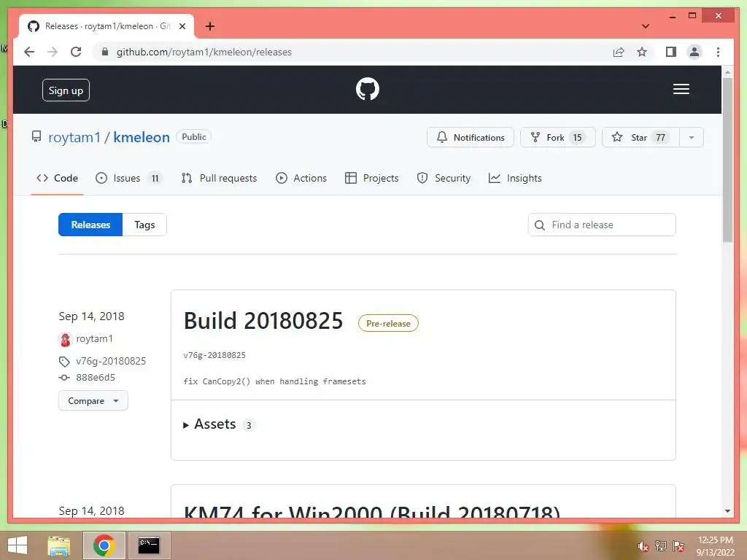
Task: Open the Insights tab
Action: tap(516, 178)
